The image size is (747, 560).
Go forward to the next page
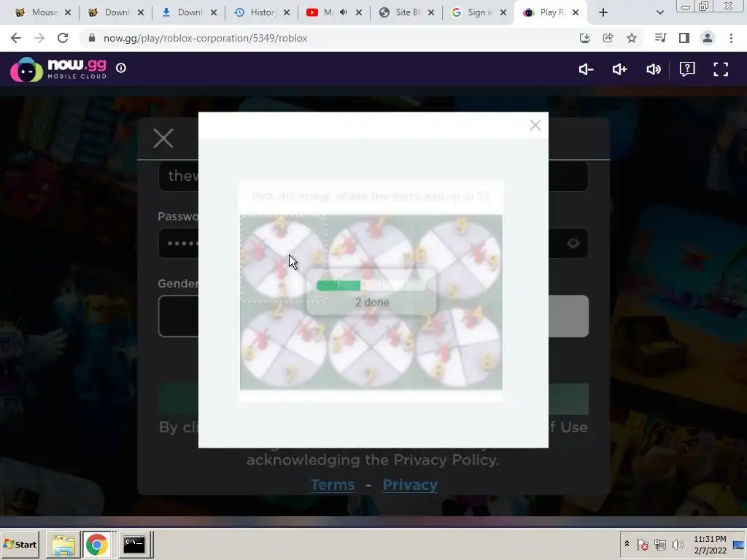pos(39,38)
